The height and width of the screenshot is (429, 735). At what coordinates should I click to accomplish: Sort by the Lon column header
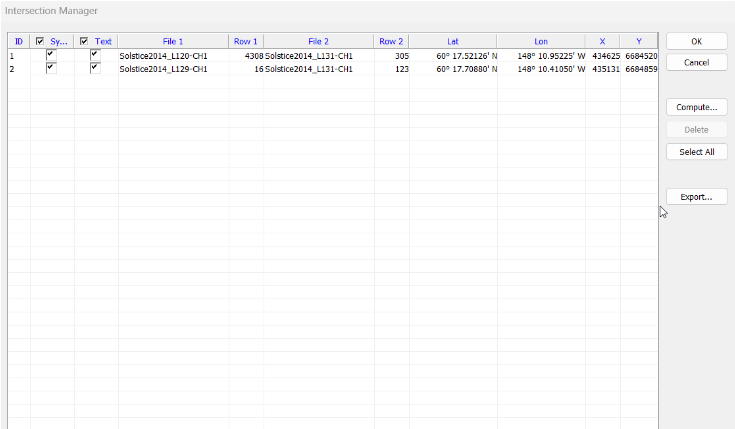(x=541, y=41)
